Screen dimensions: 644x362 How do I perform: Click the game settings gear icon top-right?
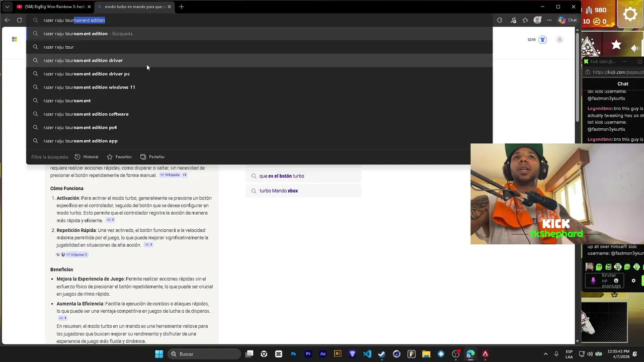pyautogui.click(x=630, y=14)
